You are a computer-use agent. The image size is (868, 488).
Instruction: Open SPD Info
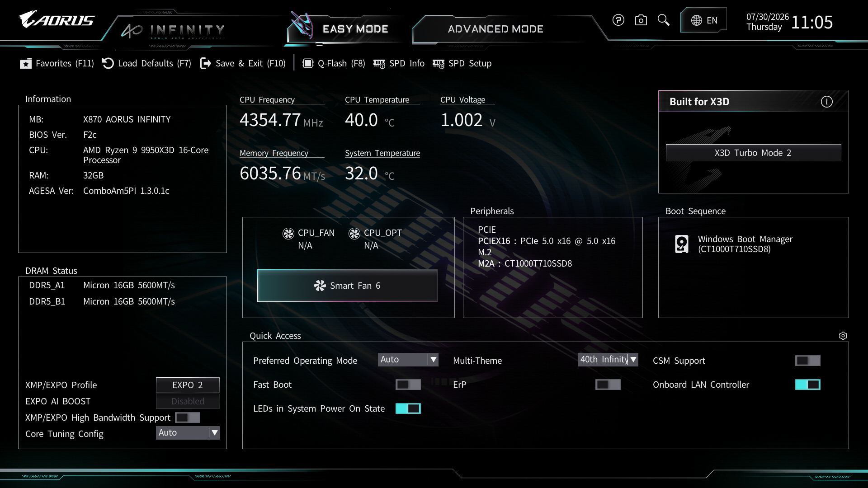pyautogui.click(x=399, y=63)
